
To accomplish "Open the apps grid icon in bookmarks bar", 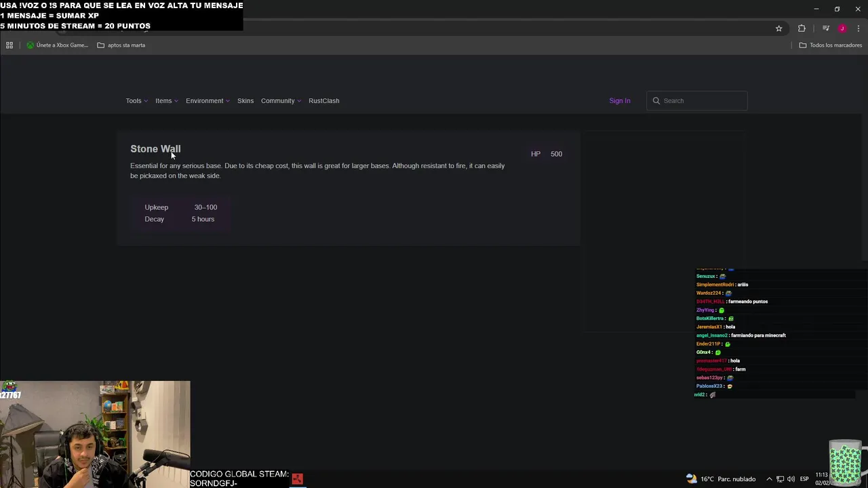I will 9,45.
